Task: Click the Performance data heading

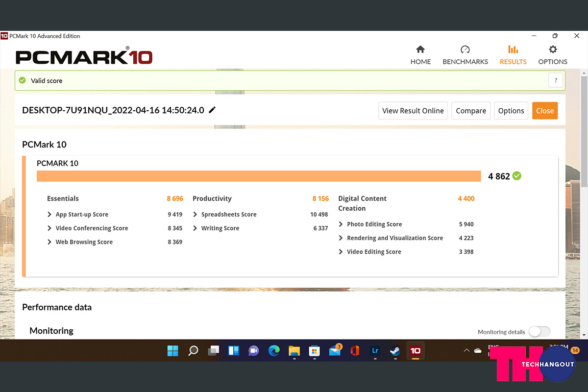Action: (x=57, y=307)
